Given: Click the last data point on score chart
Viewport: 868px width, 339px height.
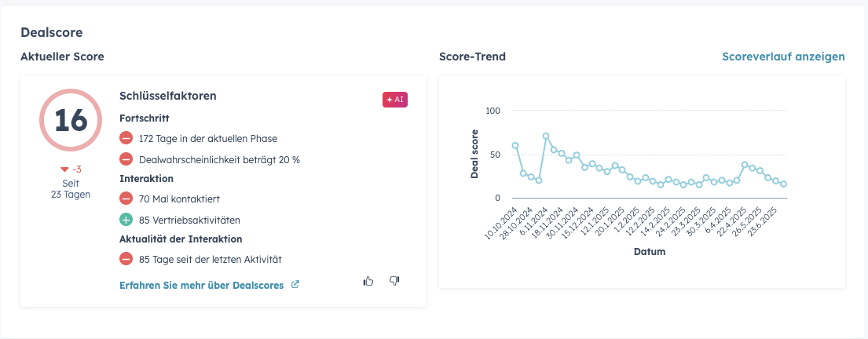Looking at the screenshot, I should pos(783,184).
